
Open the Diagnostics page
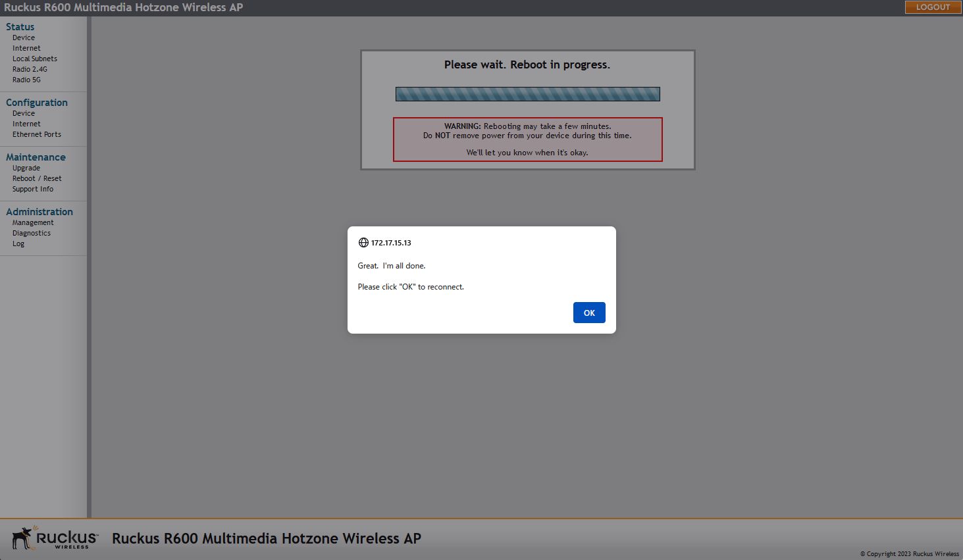32,233
